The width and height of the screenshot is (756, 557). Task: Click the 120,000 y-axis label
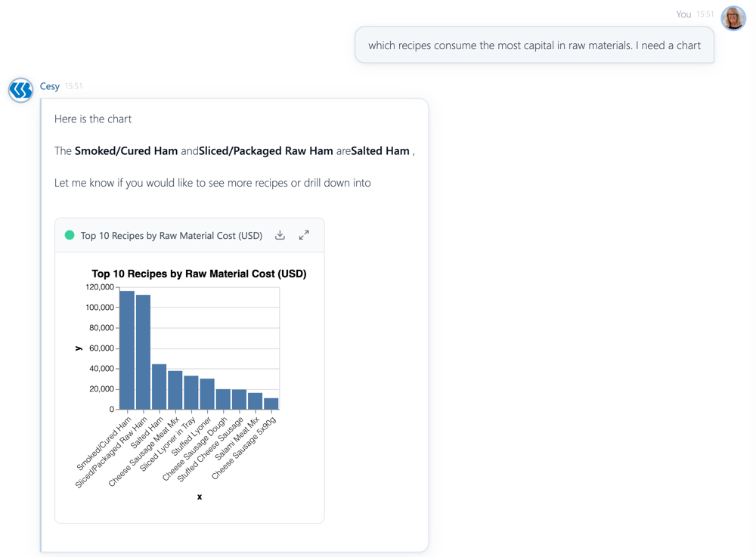tap(100, 287)
